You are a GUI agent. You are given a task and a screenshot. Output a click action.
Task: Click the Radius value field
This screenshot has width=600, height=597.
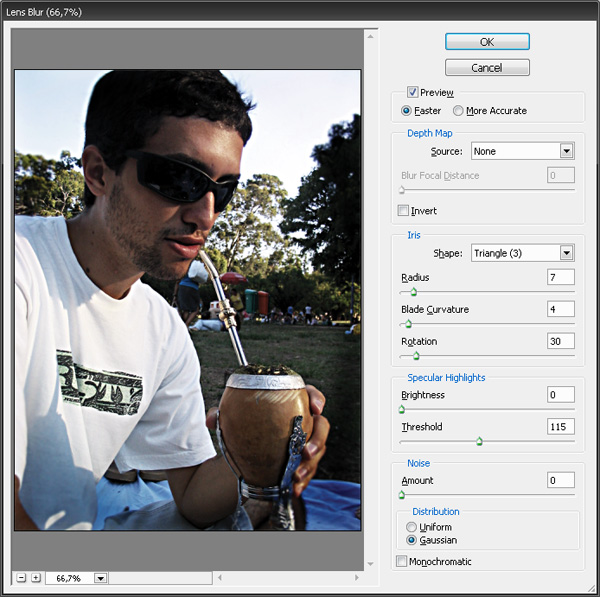561,277
